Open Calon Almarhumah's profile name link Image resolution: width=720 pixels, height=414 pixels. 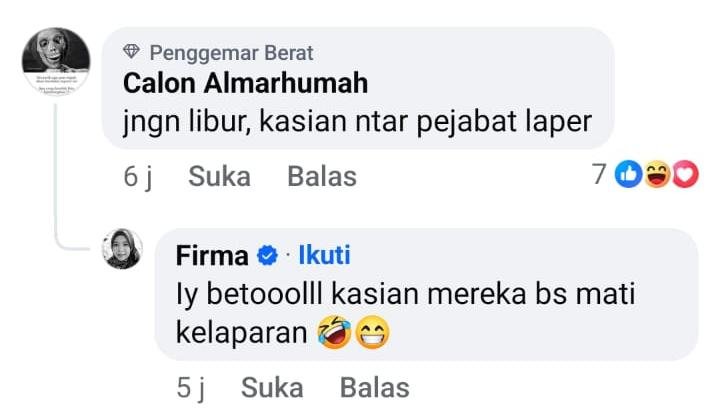pos(245,83)
